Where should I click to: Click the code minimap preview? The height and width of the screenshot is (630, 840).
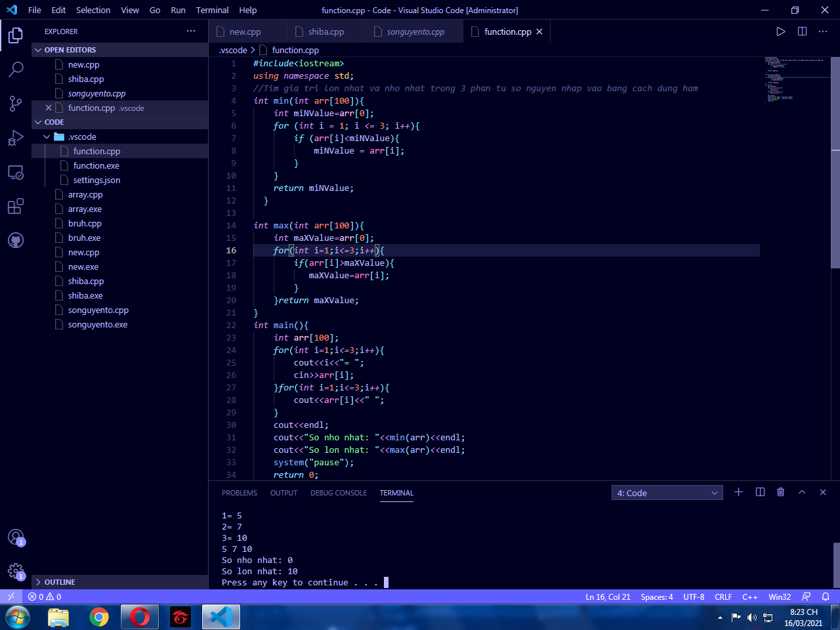(x=794, y=80)
